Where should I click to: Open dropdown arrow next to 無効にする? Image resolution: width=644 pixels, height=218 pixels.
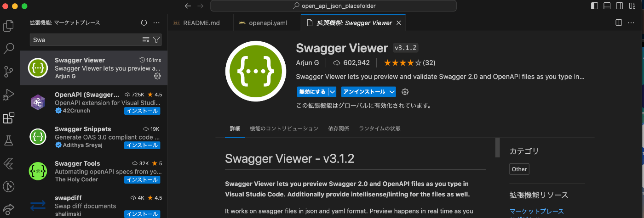point(332,92)
